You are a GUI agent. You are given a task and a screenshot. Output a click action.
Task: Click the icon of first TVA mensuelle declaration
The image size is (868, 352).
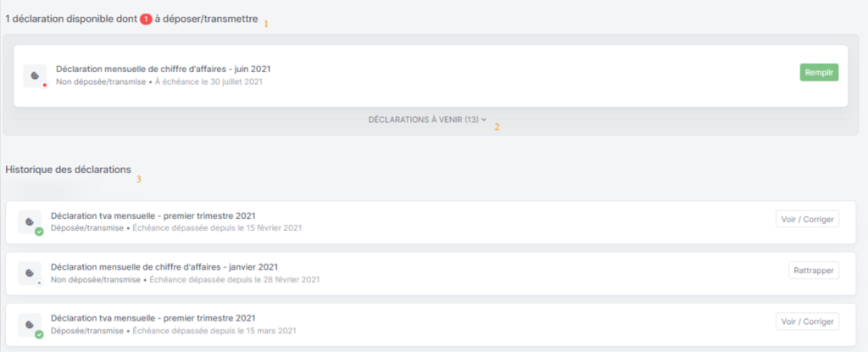pos(30,221)
